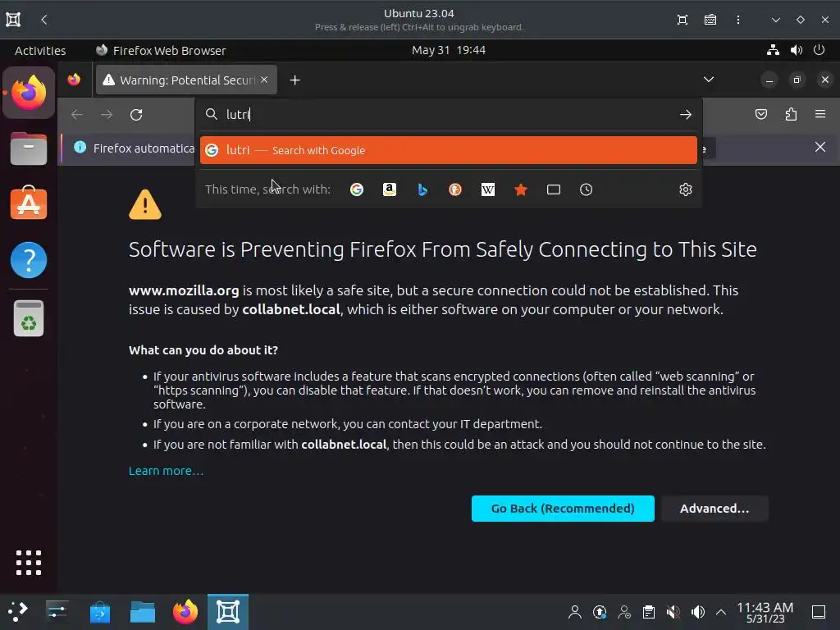Search with Google one-off engine icon
Viewport: 840px width, 630px height.
point(357,189)
